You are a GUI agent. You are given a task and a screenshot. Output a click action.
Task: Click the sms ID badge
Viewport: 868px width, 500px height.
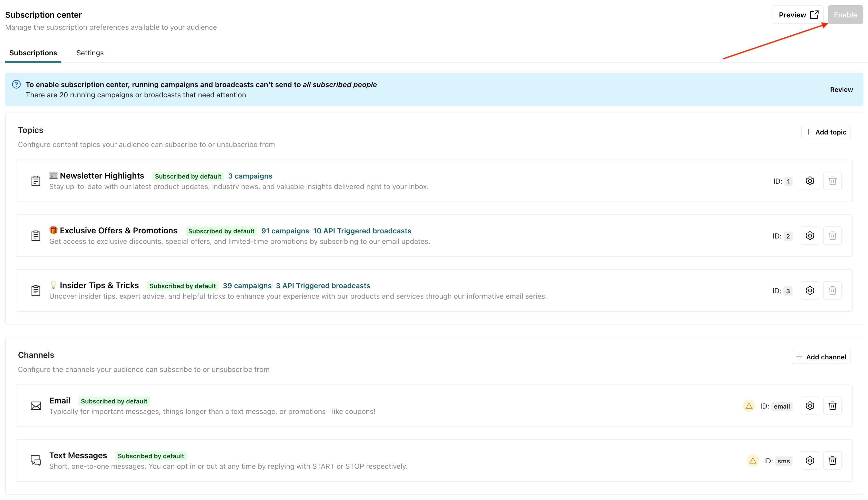pyautogui.click(x=784, y=461)
